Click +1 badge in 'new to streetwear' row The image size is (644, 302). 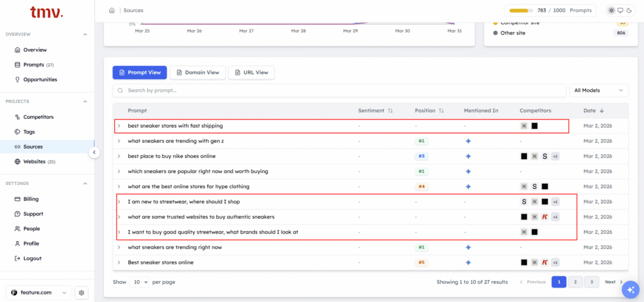point(555,202)
